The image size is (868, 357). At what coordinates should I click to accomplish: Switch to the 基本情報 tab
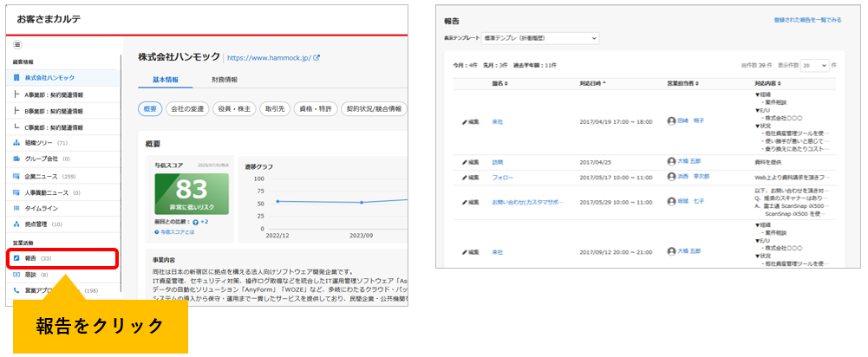pos(165,80)
